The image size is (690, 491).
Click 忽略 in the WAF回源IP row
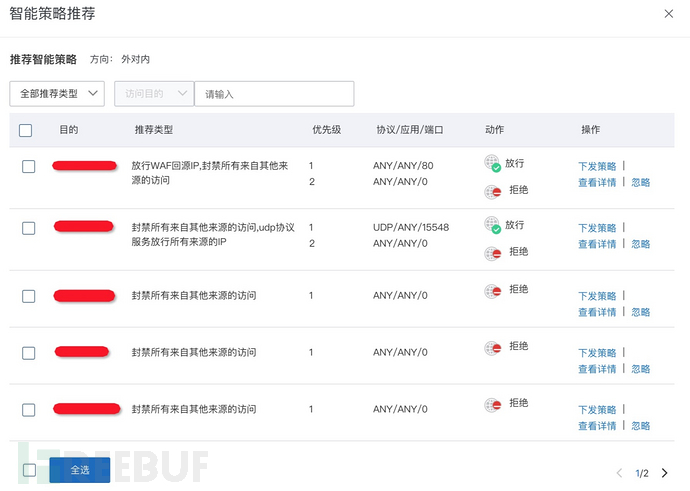(640, 182)
